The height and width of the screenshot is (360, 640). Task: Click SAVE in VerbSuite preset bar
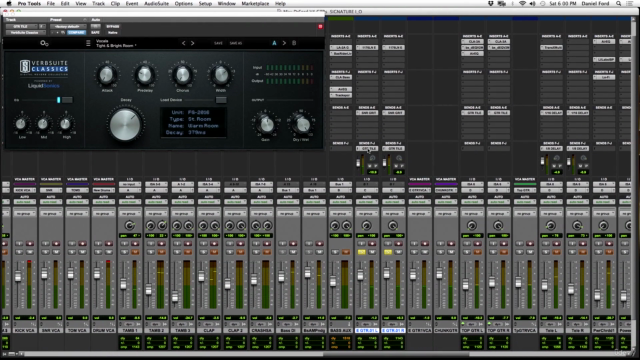pos(218,43)
